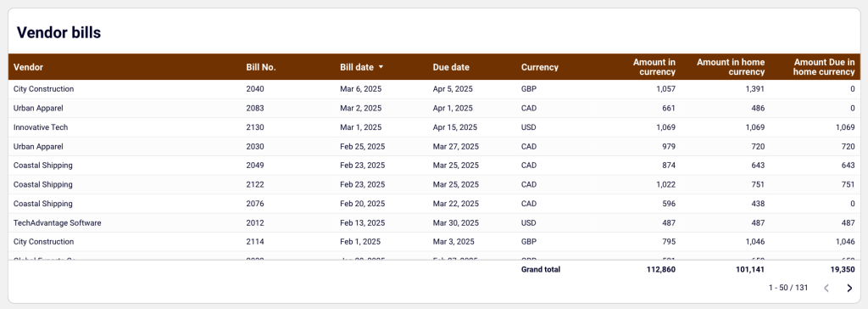Select Coastal Shipping in bill 2076 row
The width and height of the screenshot is (868, 309).
click(x=43, y=204)
